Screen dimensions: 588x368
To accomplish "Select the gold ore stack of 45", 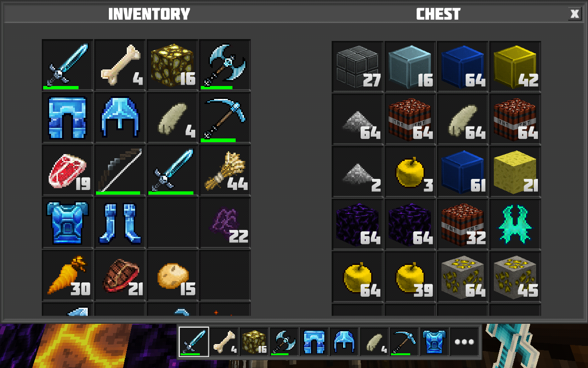I will point(515,276).
